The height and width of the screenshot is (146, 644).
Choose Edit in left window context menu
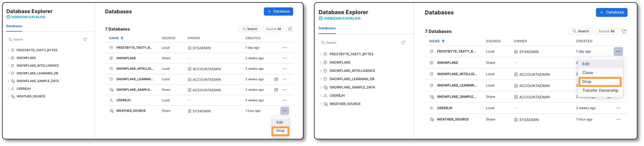pos(280,122)
